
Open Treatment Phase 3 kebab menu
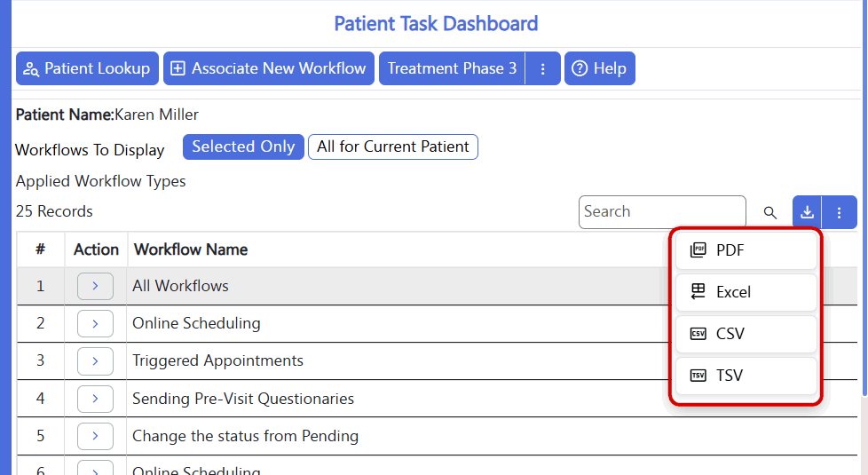pyautogui.click(x=542, y=68)
